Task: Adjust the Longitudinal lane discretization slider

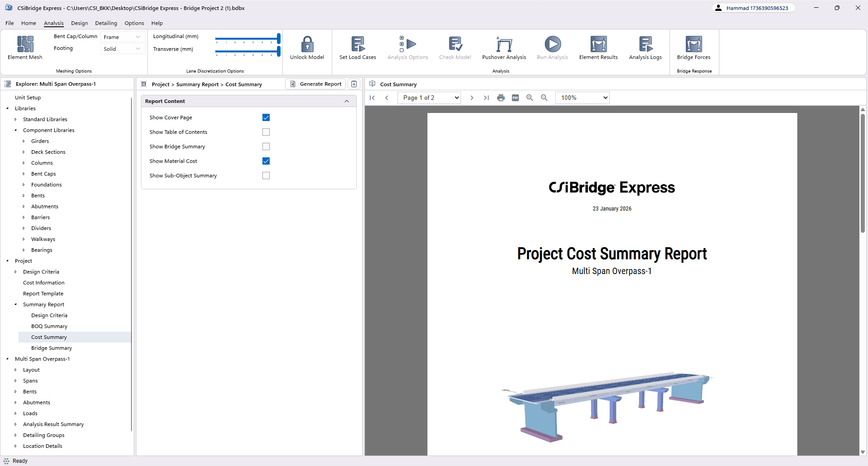Action: (x=247, y=38)
